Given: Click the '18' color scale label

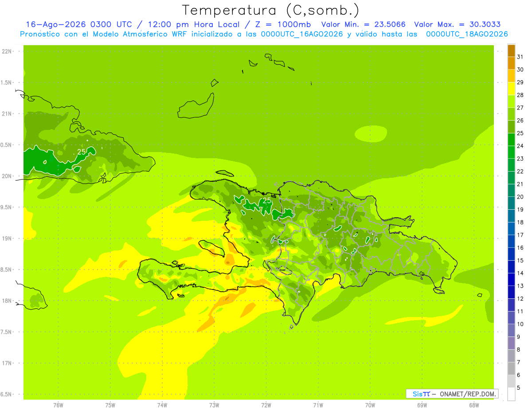Looking at the screenshot, I should click(x=520, y=223).
